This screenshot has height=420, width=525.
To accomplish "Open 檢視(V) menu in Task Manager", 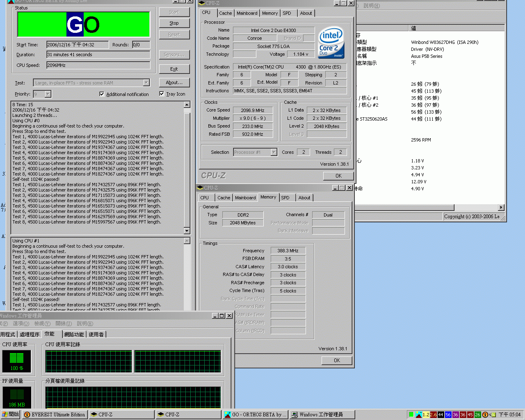I will point(42,324).
